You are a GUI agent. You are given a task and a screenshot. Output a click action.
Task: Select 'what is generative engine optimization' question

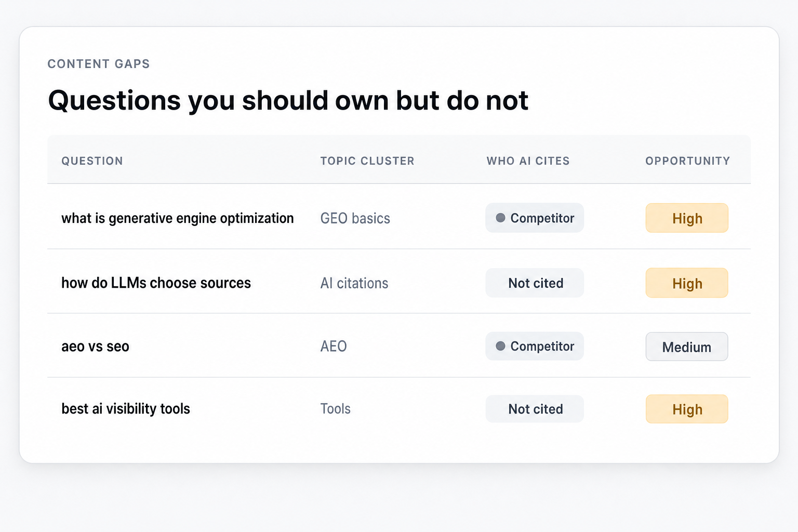point(178,218)
